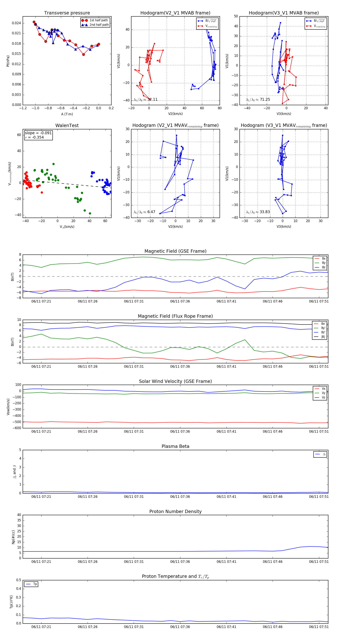
Task: Select V_remaining legend entry in V2_V1 MVAB hodogram
Action: click(x=207, y=26)
